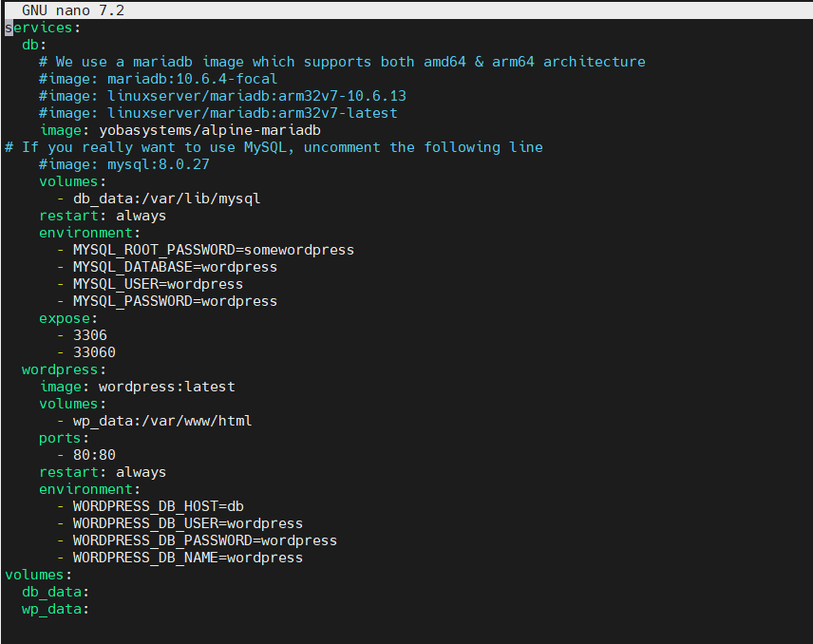Click 'MYSQL_DATABASE=wordpress' line
Screen dimensions: 813x644
point(176,267)
